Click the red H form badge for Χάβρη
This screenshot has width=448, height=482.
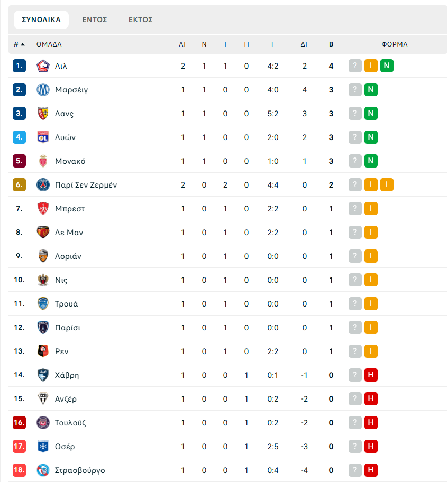coord(371,375)
